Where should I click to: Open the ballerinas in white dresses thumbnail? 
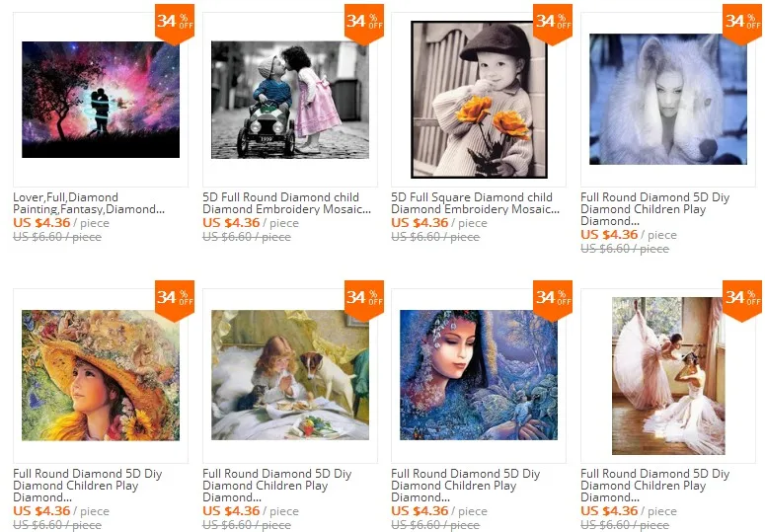click(668, 376)
